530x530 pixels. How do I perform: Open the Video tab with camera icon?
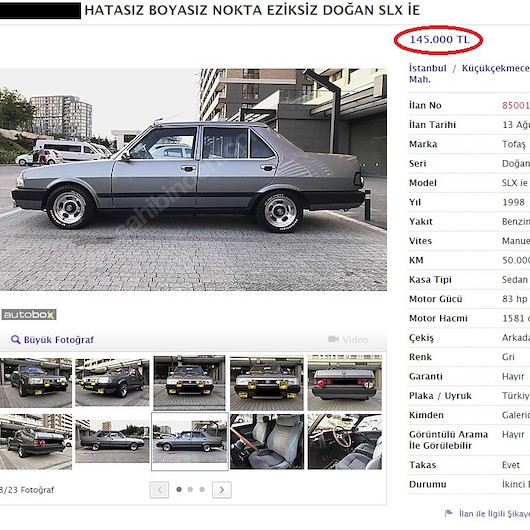(x=348, y=339)
